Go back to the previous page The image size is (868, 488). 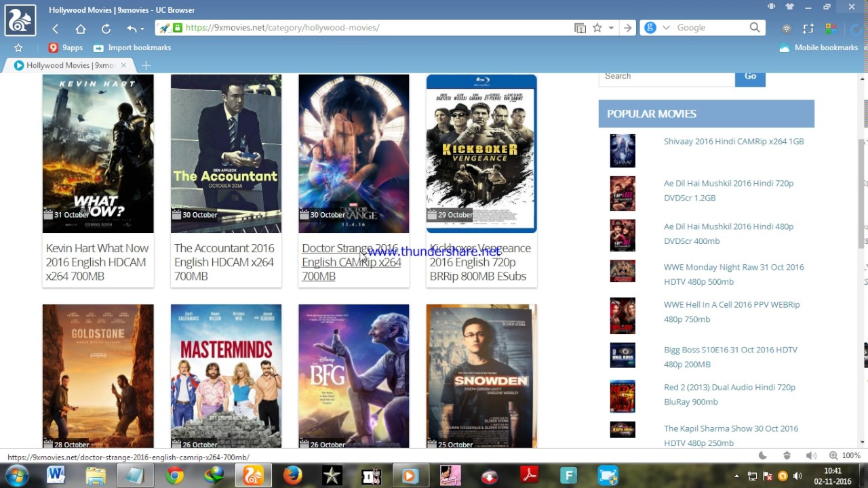tap(56, 28)
